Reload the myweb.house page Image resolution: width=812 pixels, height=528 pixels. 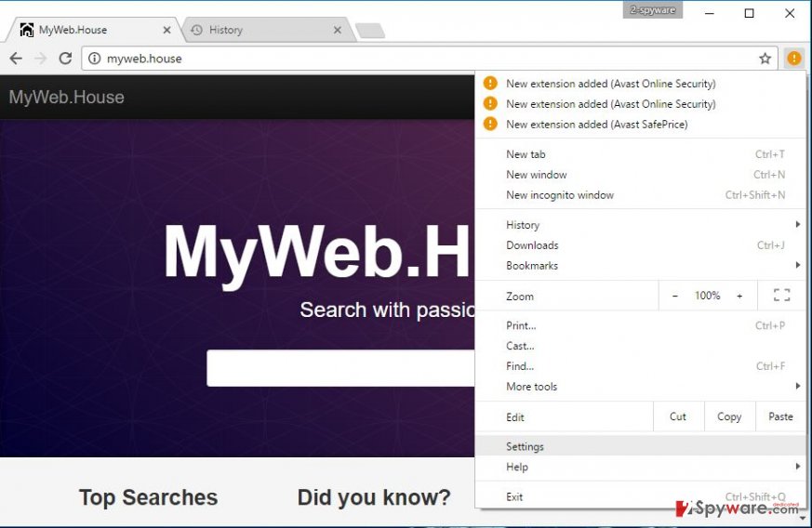tap(65, 59)
